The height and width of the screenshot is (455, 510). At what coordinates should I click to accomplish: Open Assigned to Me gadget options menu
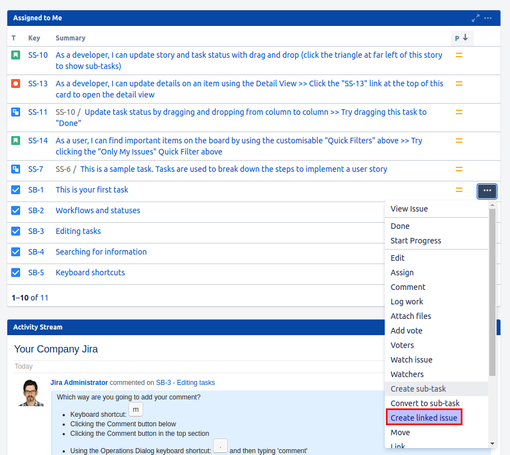click(488, 18)
